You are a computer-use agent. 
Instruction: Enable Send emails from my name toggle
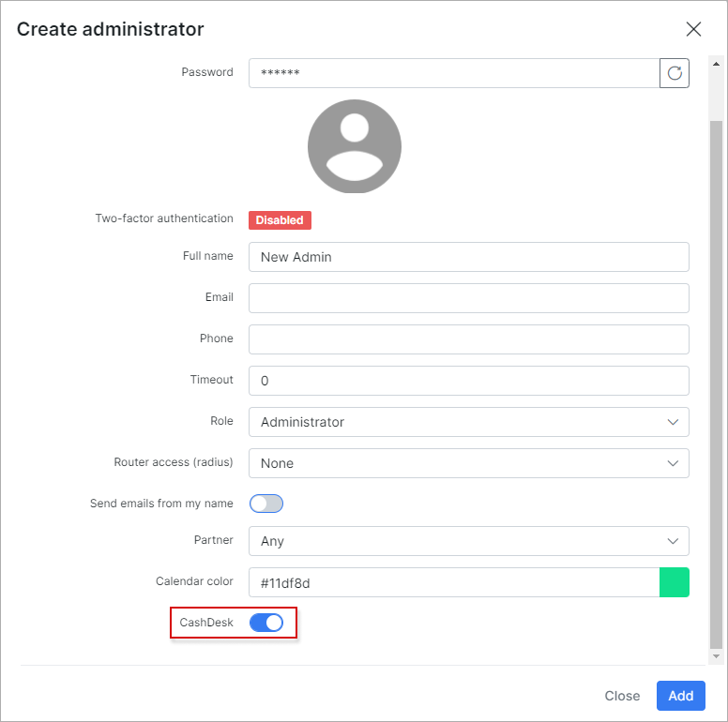[x=266, y=504]
